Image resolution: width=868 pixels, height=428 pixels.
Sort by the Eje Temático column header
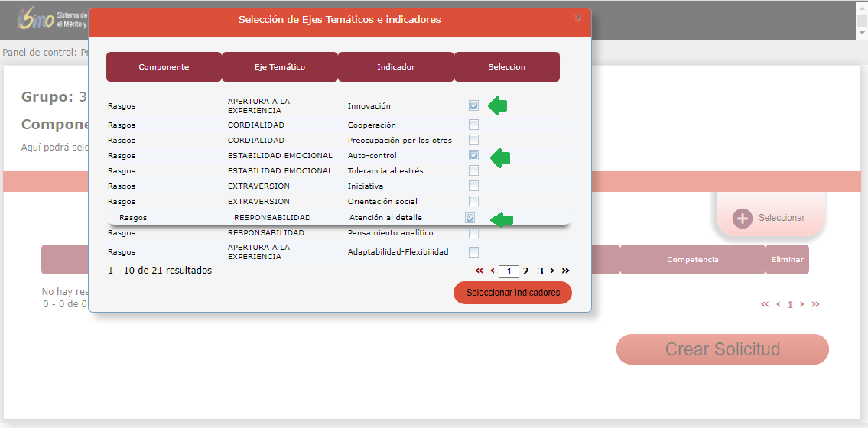280,67
